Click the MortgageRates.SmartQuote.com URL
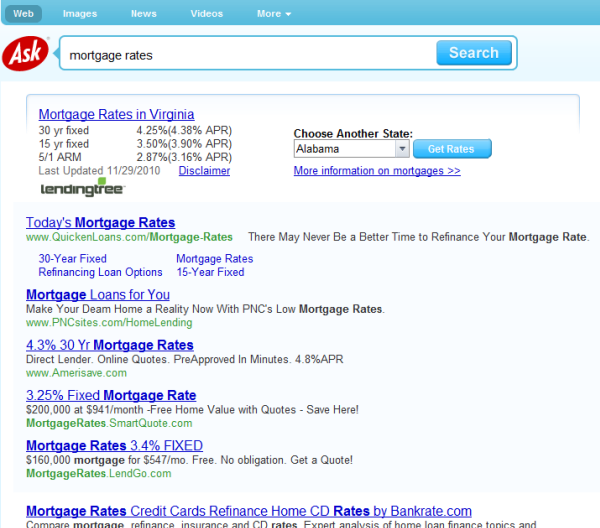The width and height of the screenshot is (600, 528). click(109, 423)
